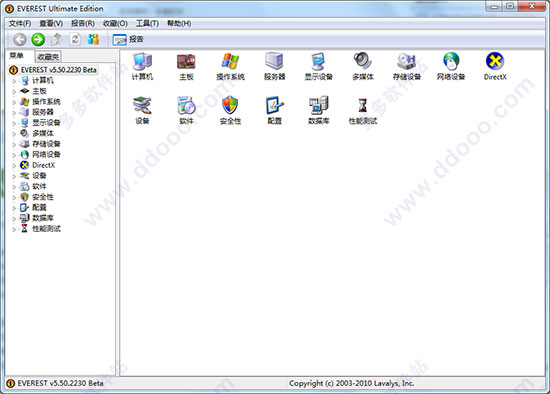The width and height of the screenshot is (550, 394).
Task: Select 设备 in the sidebar tree
Action: pyautogui.click(x=39, y=175)
